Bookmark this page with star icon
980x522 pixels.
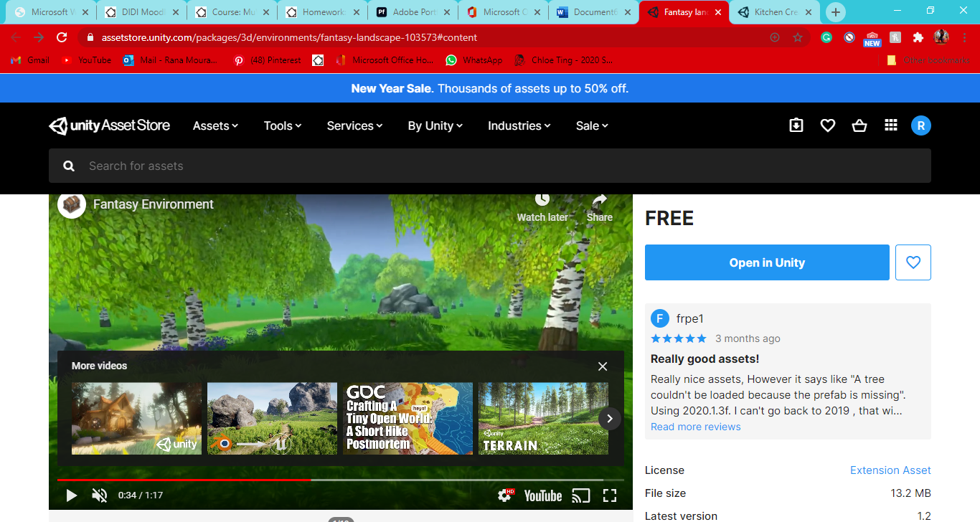(x=798, y=37)
